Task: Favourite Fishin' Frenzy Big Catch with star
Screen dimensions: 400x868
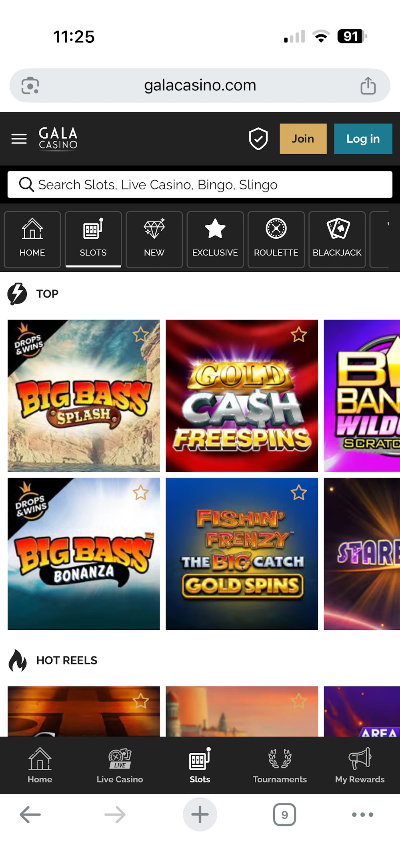Action: (x=299, y=493)
